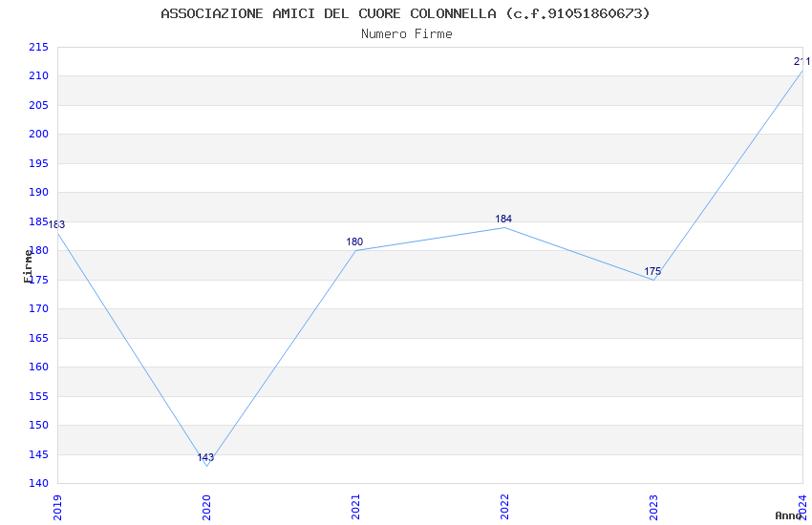This screenshot has width=812, height=525.
Task: Select the data label 143 for 2020
Action: pyautogui.click(x=205, y=457)
